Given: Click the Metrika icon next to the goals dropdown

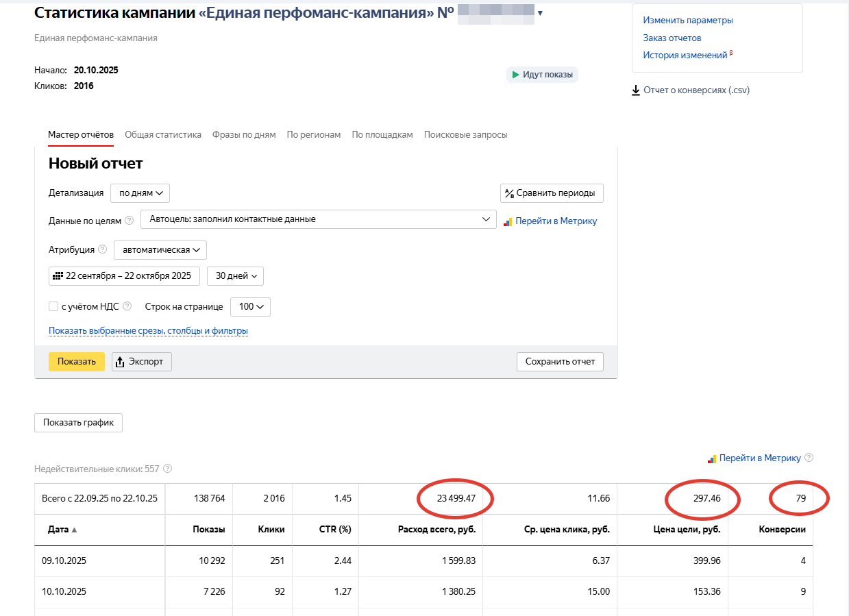Looking at the screenshot, I should [508, 221].
